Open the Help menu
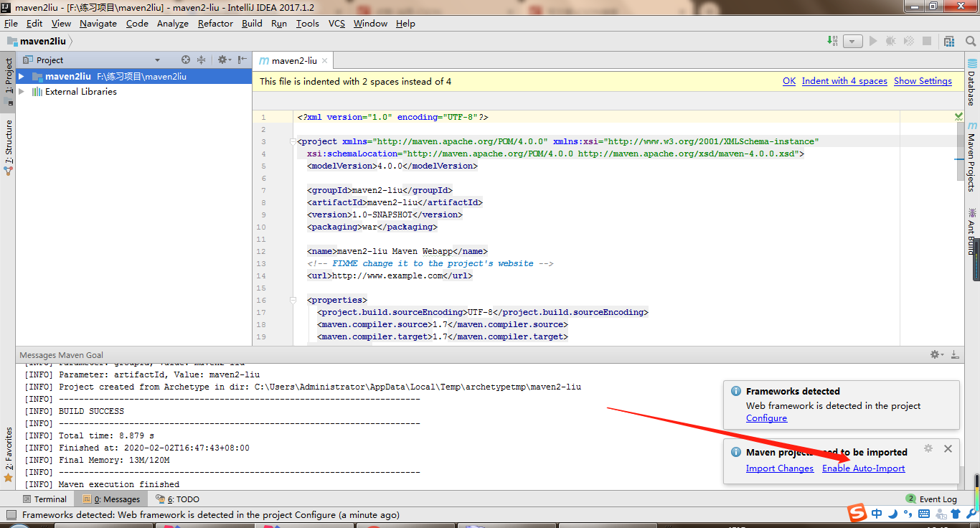Screen dimensions: 980x528 coord(405,23)
